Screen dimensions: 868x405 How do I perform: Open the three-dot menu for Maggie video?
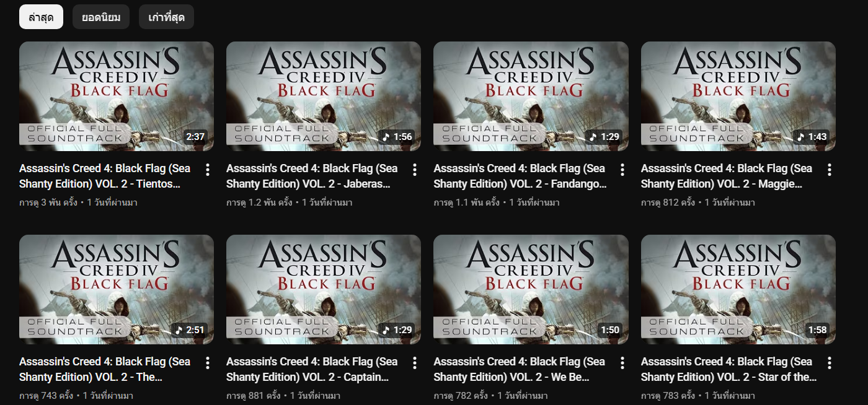point(830,170)
